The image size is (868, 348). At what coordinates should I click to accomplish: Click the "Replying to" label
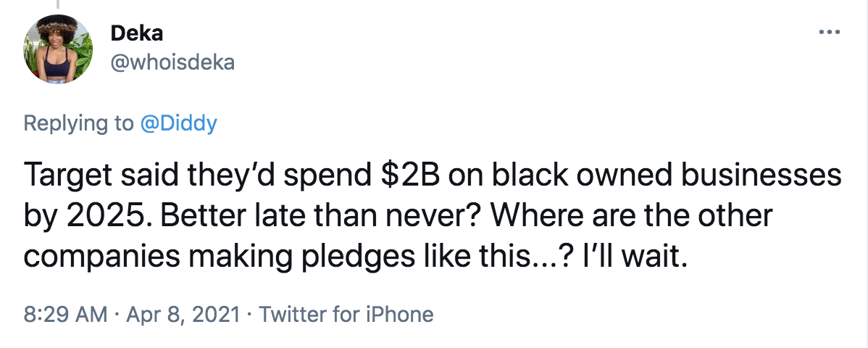coord(78,123)
